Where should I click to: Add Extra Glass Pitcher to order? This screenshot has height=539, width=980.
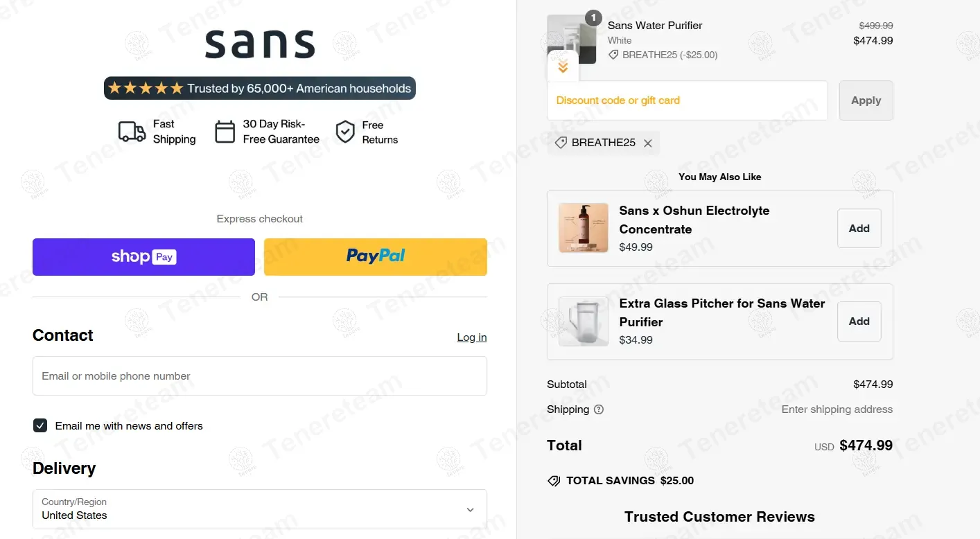[x=859, y=321]
